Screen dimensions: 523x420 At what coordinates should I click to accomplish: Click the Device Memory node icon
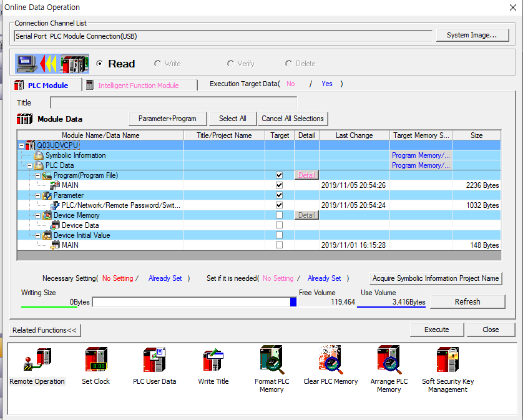[47, 215]
